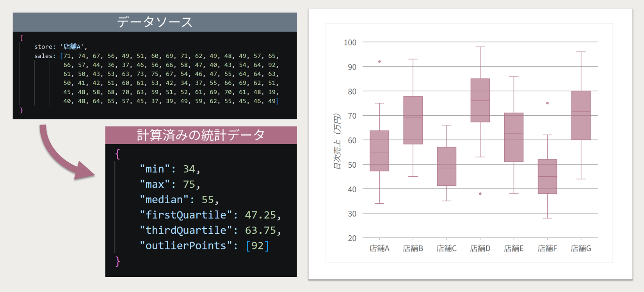
Task: Click the 店舗E x-axis label
Action: (x=514, y=248)
